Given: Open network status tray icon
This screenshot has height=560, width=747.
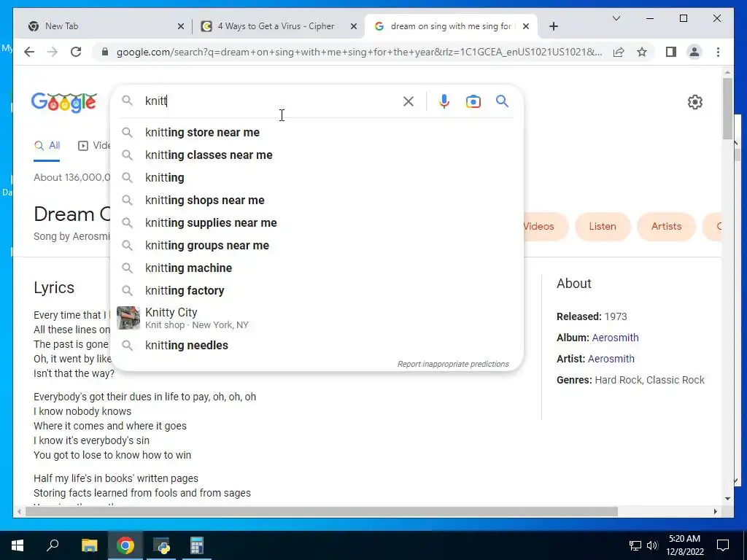Looking at the screenshot, I should click(635, 545).
